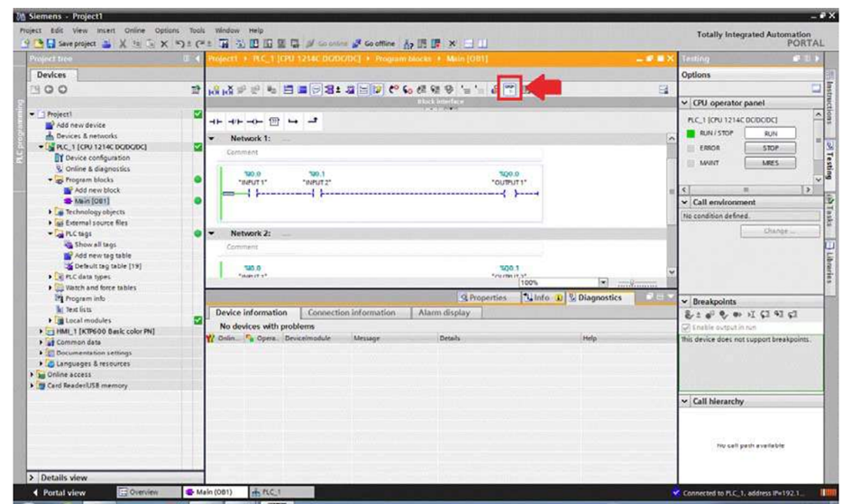852x504 pixels.
Task: Click the Open project folder icon
Action: pyautogui.click(x=38, y=43)
